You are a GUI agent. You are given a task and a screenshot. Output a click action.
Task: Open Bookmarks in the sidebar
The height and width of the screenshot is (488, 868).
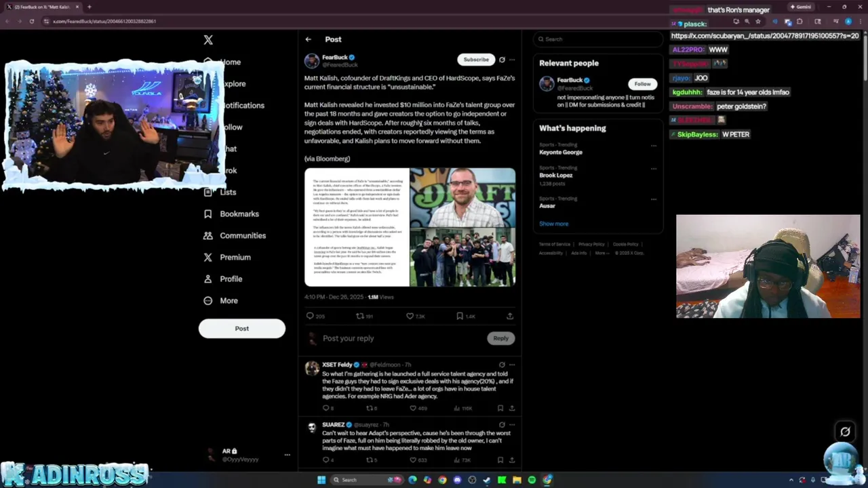click(x=232, y=213)
